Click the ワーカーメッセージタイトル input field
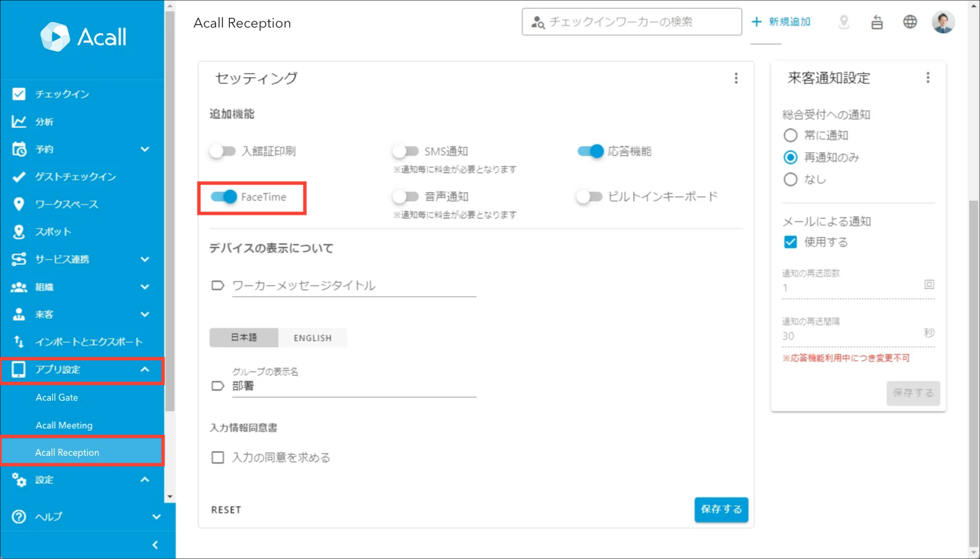The image size is (980, 559). pyautogui.click(x=354, y=286)
